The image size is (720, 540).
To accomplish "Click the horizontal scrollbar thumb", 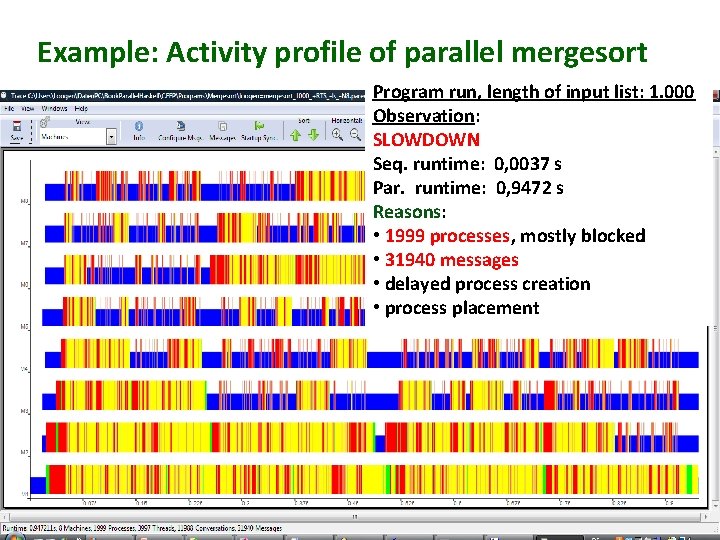I will pyautogui.click(x=355, y=517).
